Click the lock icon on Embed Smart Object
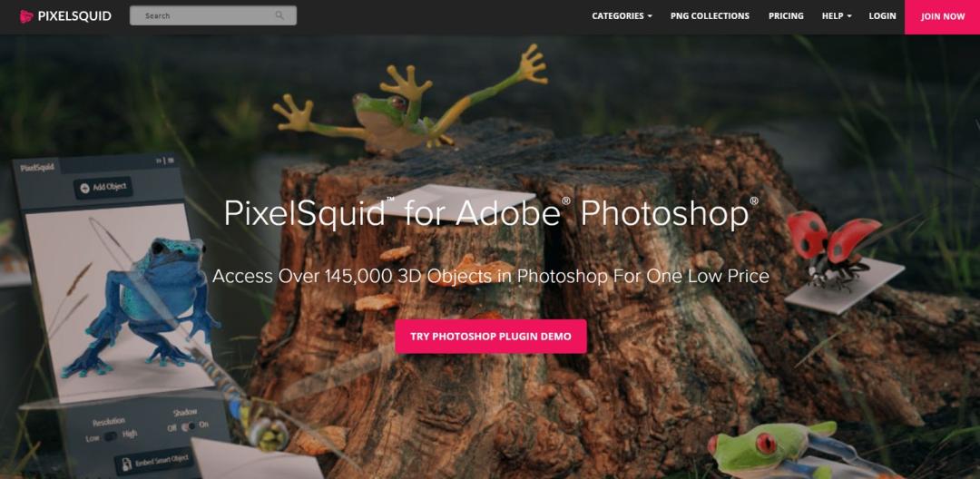The image size is (980, 479). 126,464
